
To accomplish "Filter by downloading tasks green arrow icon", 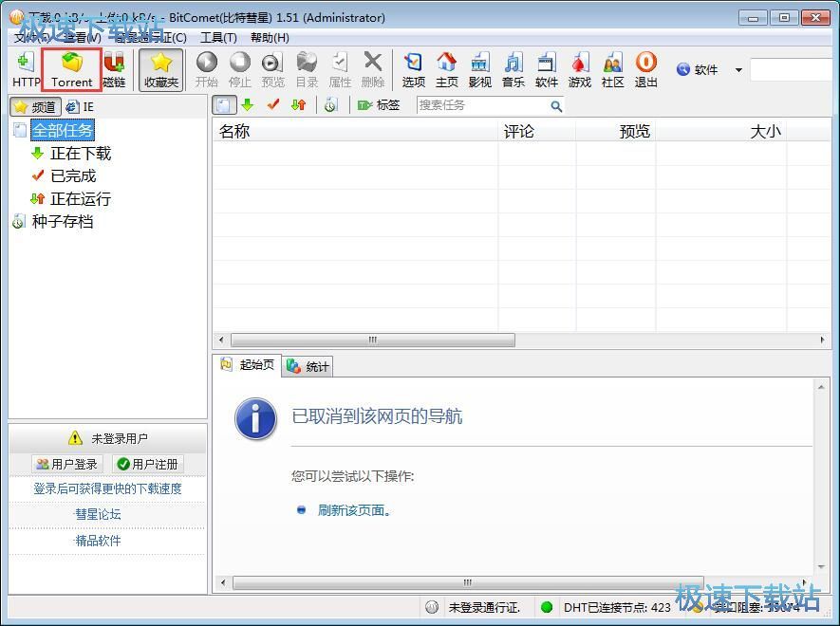I will [x=248, y=105].
